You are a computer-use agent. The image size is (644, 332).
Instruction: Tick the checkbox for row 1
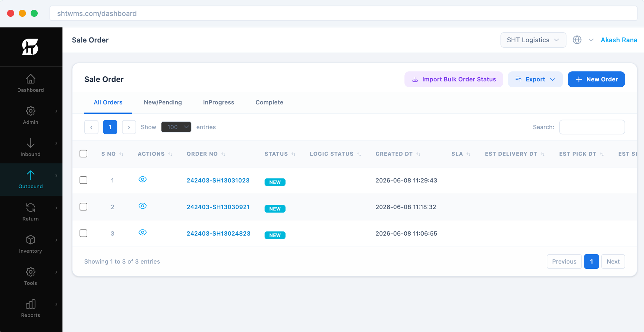point(83,180)
